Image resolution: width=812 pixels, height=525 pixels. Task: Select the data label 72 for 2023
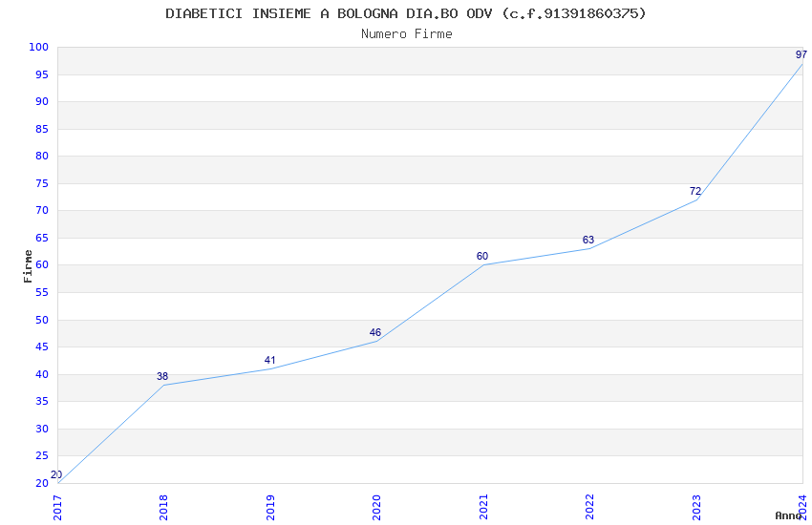click(x=694, y=191)
